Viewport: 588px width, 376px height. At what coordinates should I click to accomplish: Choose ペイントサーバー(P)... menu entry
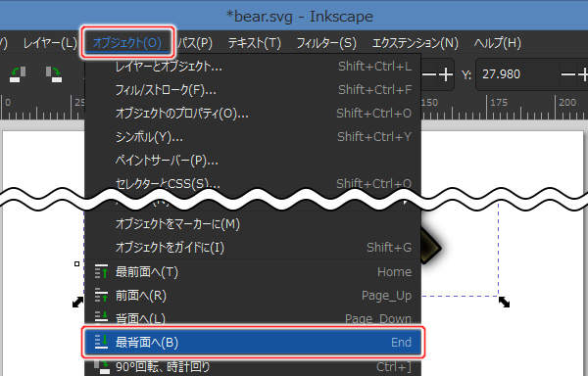click(x=253, y=161)
